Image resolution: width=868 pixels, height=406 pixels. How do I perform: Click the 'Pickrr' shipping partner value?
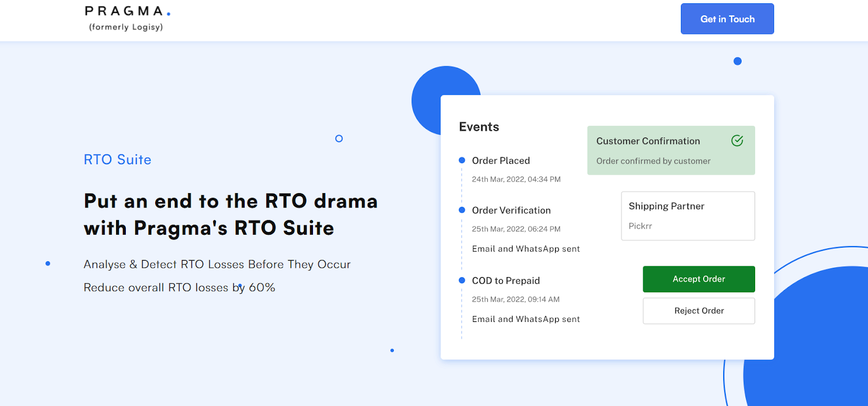640,226
